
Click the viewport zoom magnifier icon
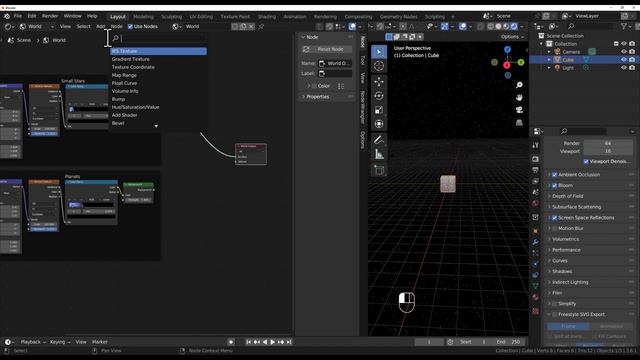click(x=519, y=85)
